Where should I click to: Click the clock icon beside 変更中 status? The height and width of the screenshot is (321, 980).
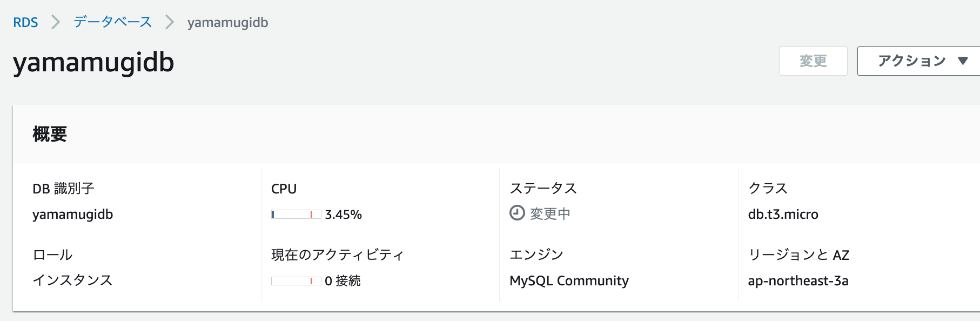coord(517,213)
